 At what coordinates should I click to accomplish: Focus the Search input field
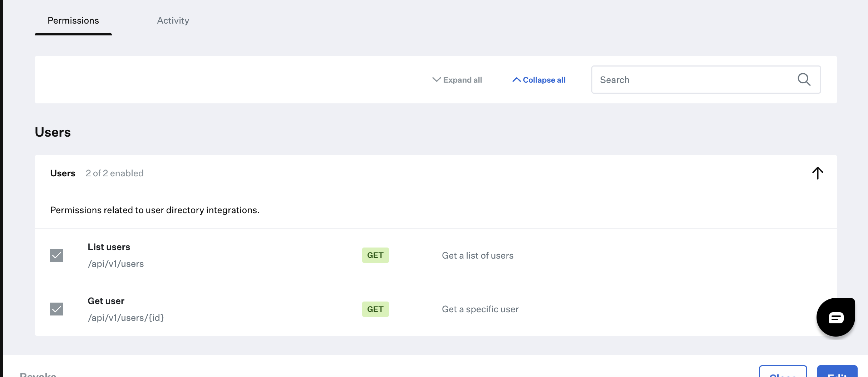(x=694, y=80)
